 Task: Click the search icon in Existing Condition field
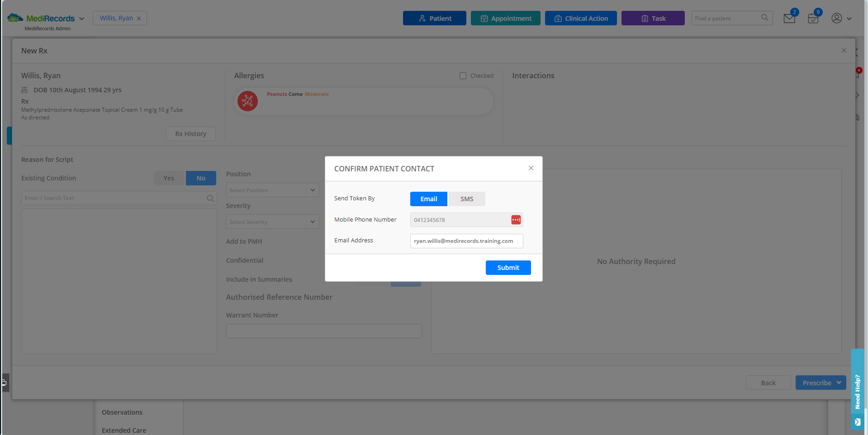click(x=210, y=198)
